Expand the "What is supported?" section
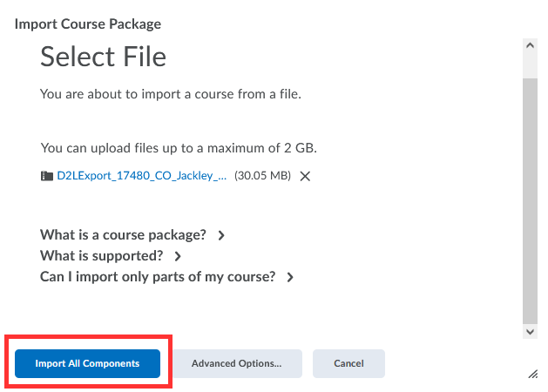The height and width of the screenshot is (392, 548). click(x=101, y=256)
